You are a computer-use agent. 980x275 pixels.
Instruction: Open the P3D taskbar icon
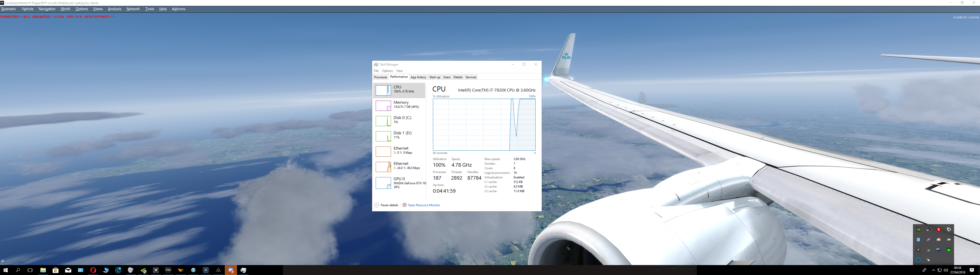(168, 270)
